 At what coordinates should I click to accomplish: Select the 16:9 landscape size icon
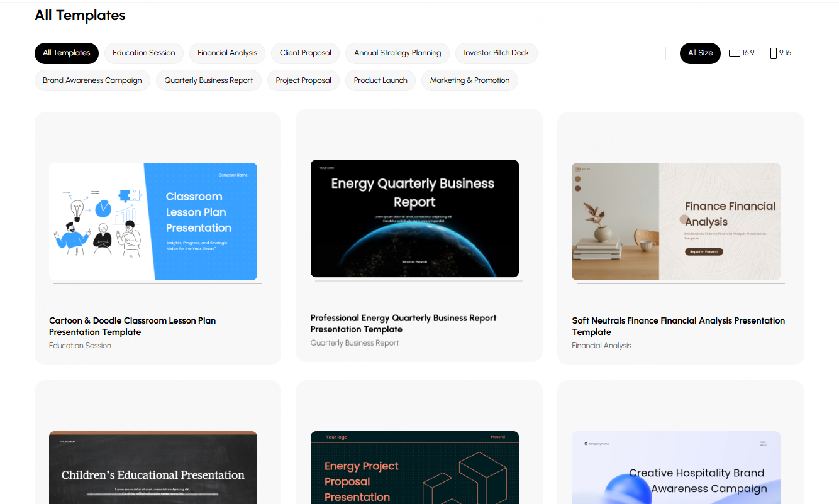coord(742,53)
